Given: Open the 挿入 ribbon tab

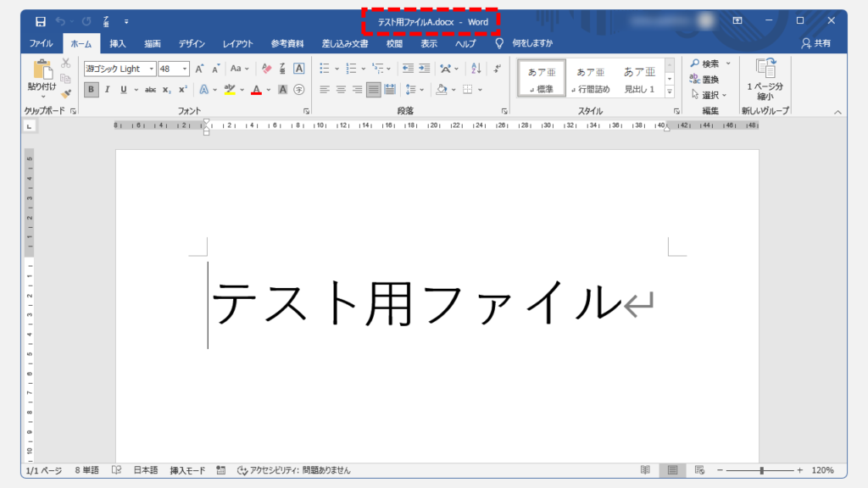Looking at the screenshot, I should [118, 43].
